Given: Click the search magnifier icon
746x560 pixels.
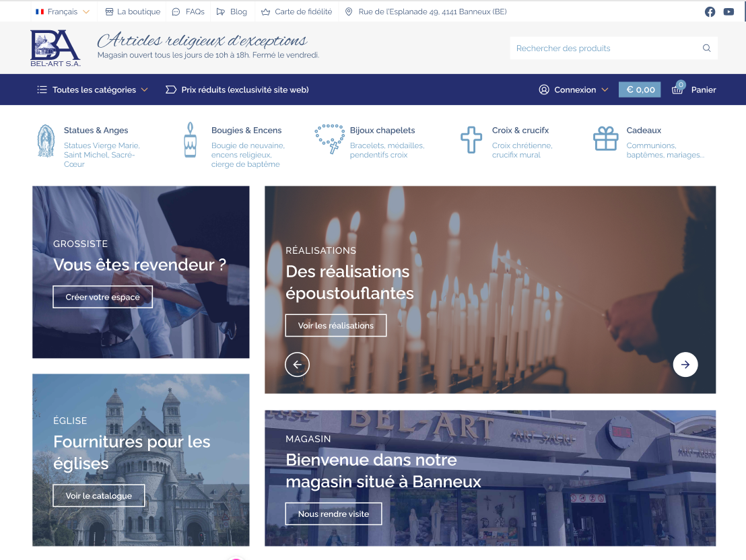Looking at the screenshot, I should [706, 48].
